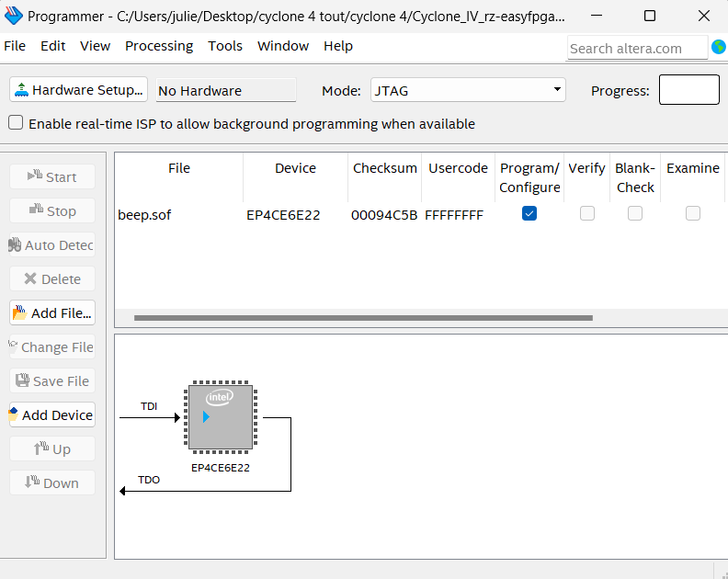Image resolution: width=728 pixels, height=579 pixels.
Task: Open the Processing menu
Action: [x=159, y=46]
